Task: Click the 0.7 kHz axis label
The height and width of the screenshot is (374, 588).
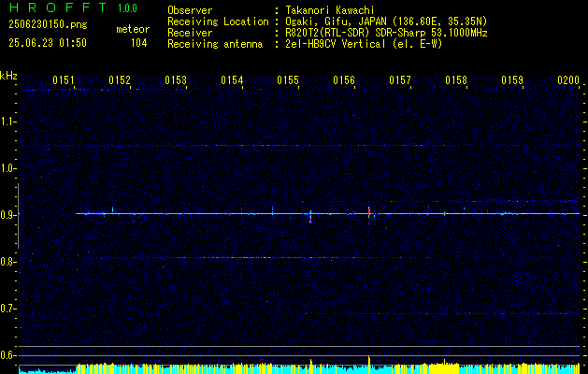Action: pos(7,309)
